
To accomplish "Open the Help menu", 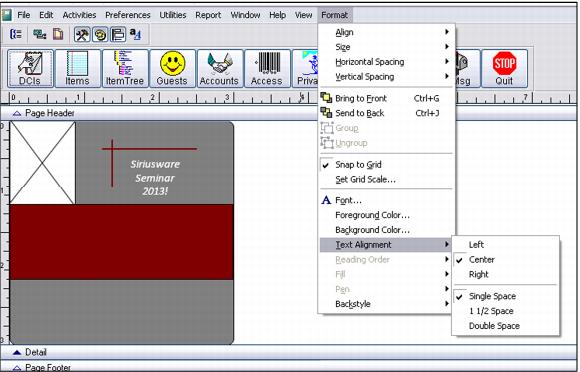I will point(277,15).
